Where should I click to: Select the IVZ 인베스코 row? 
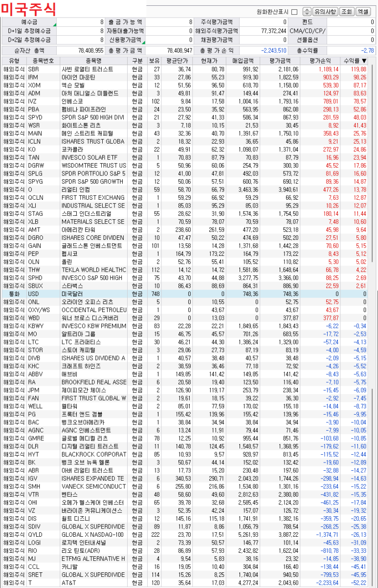(185, 102)
